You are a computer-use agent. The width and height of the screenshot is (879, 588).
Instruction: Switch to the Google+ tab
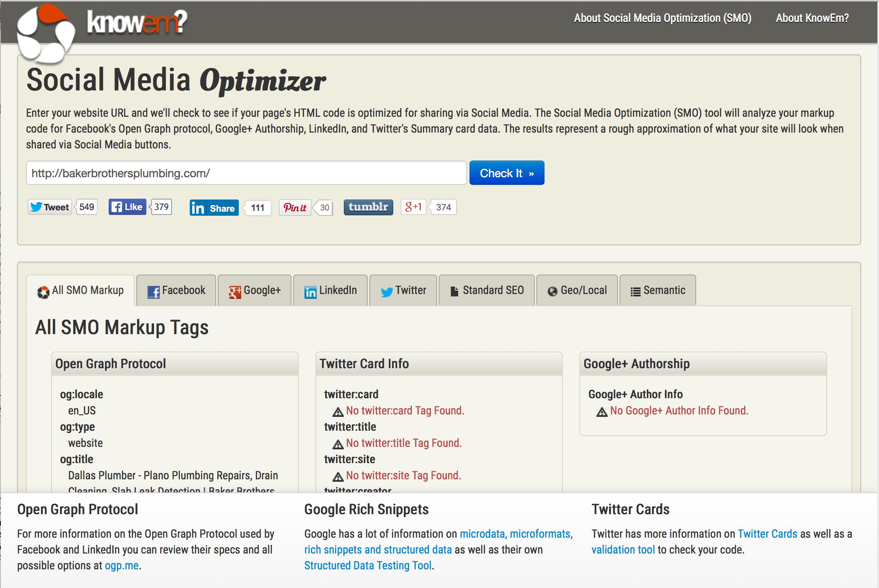[x=255, y=290]
